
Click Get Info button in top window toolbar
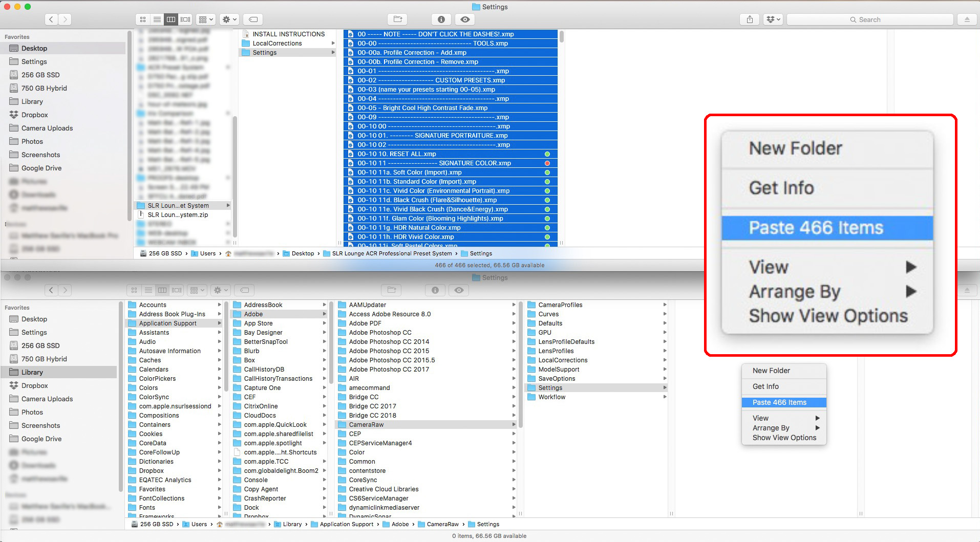point(441,19)
